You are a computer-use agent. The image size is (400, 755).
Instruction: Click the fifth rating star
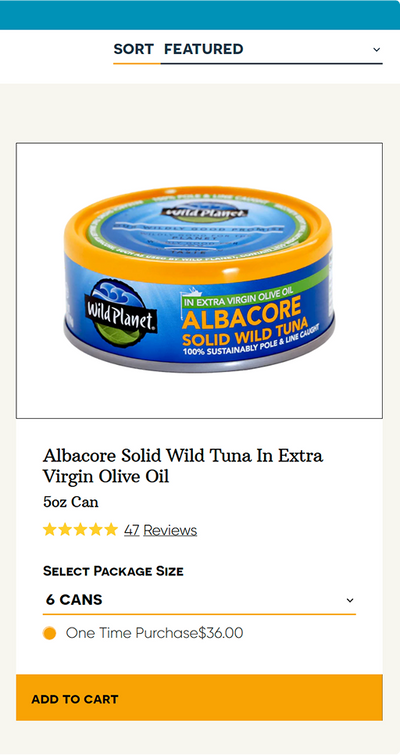pos(111,530)
